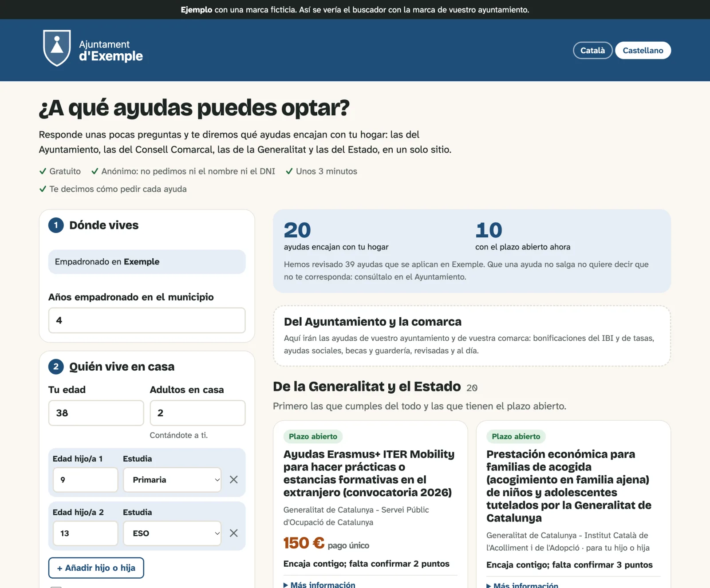Screen dimensions: 710x588
Task: Switch language to Català
Action: [x=593, y=50]
